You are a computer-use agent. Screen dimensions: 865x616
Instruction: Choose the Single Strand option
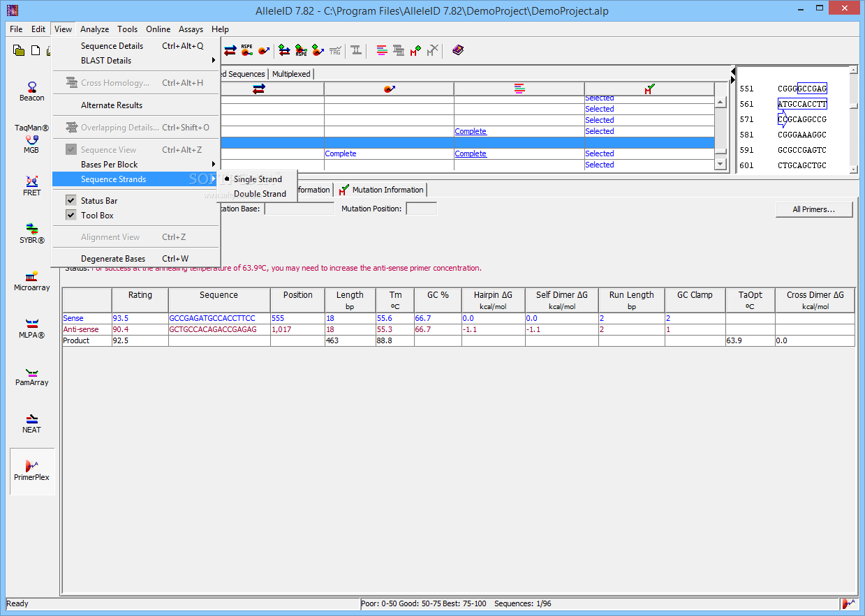coord(258,179)
